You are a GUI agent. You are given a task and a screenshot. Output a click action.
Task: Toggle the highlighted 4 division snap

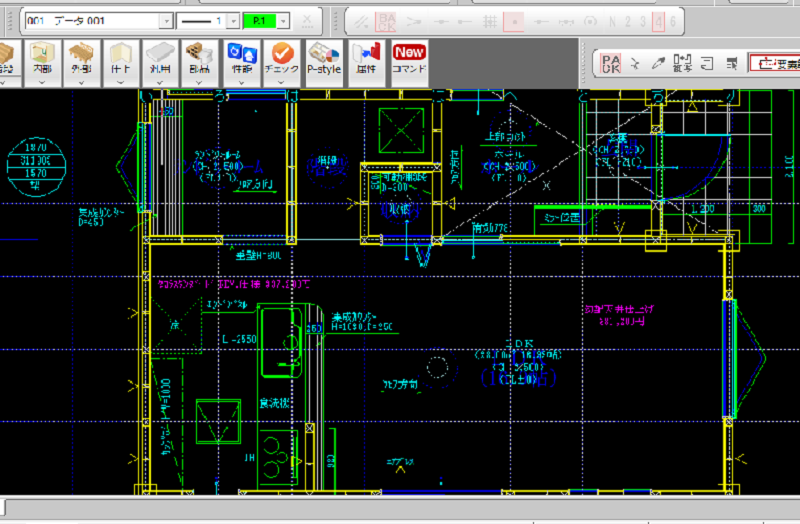[x=659, y=21]
